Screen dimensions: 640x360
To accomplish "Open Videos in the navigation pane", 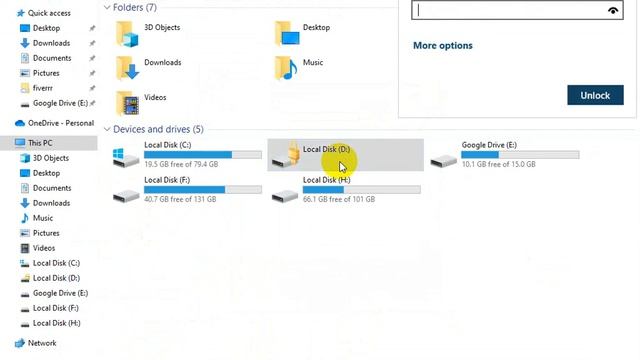I will tap(44, 248).
